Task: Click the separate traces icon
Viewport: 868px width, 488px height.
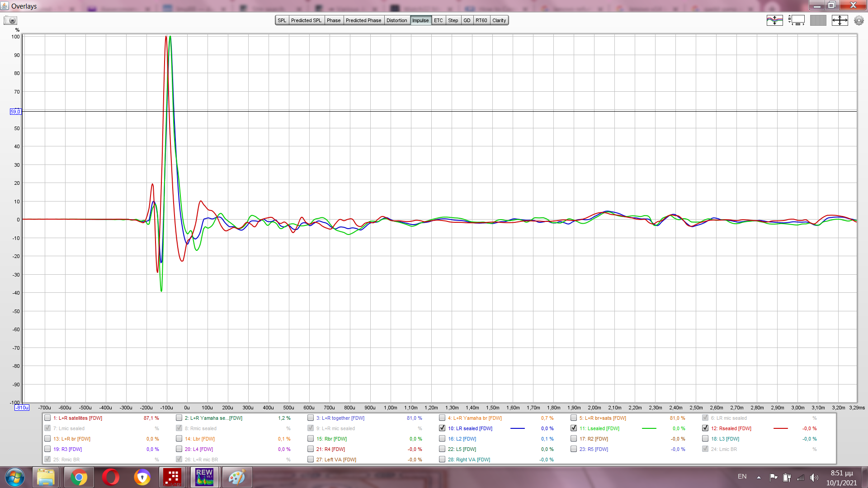Action: [774, 20]
